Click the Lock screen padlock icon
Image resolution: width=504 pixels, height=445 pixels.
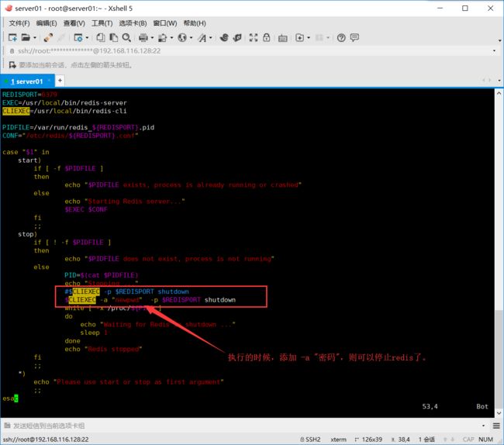click(267, 37)
